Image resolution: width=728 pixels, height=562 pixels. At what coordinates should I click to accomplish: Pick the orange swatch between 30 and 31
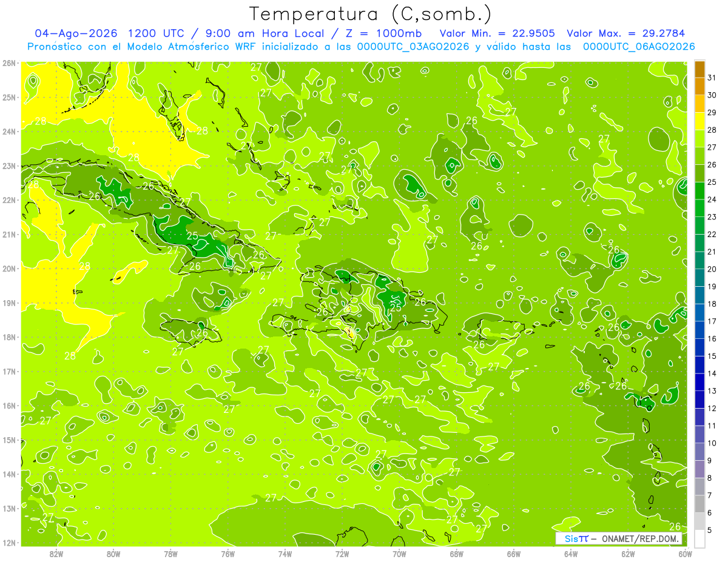click(x=699, y=86)
